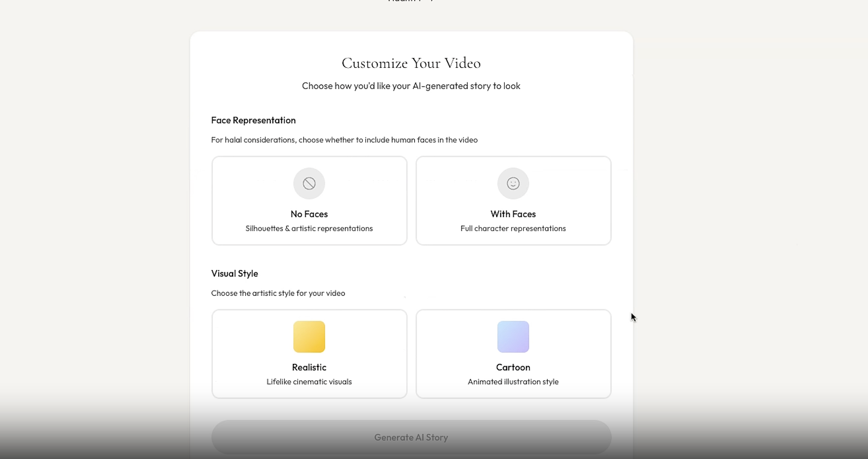The width and height of the screenshot is (868, 459).
Task: Click the "Visual Style" section heading
Action: point(234,274)
